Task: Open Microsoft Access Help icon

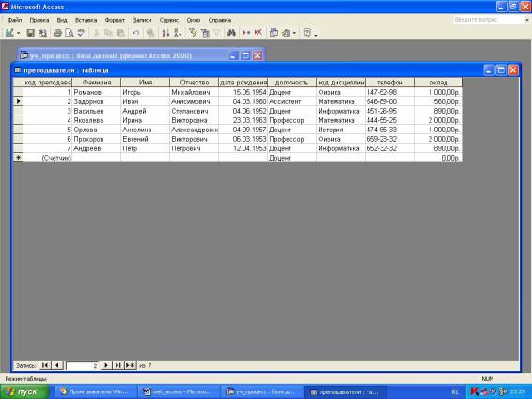Action: 307,33
